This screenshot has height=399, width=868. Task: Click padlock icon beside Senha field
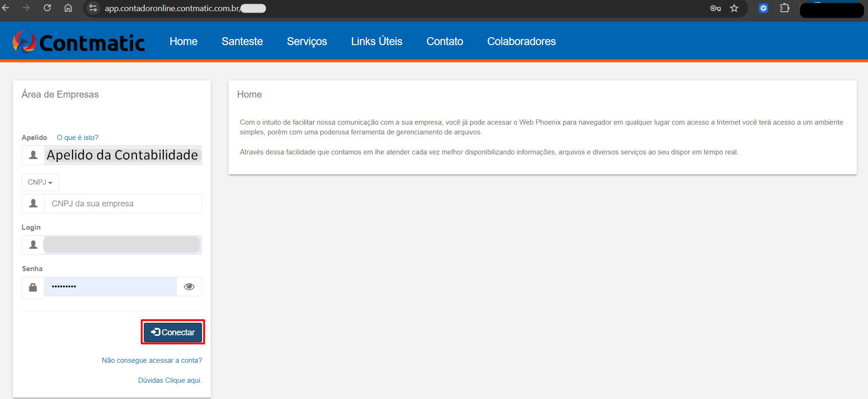pos(33,287)
